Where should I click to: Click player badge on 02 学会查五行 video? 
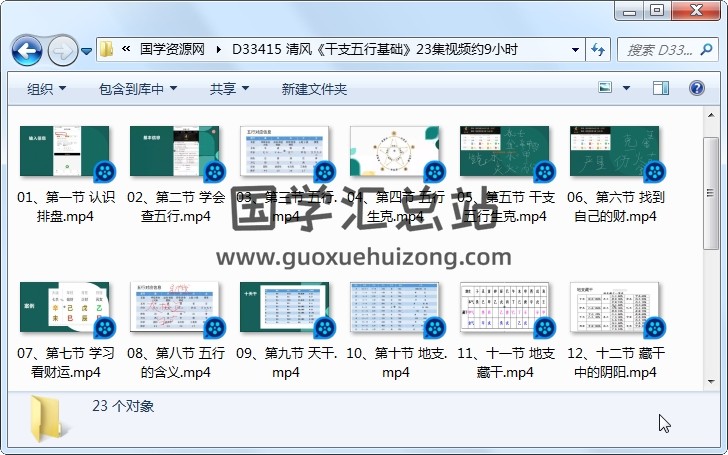tap(215, 173)
